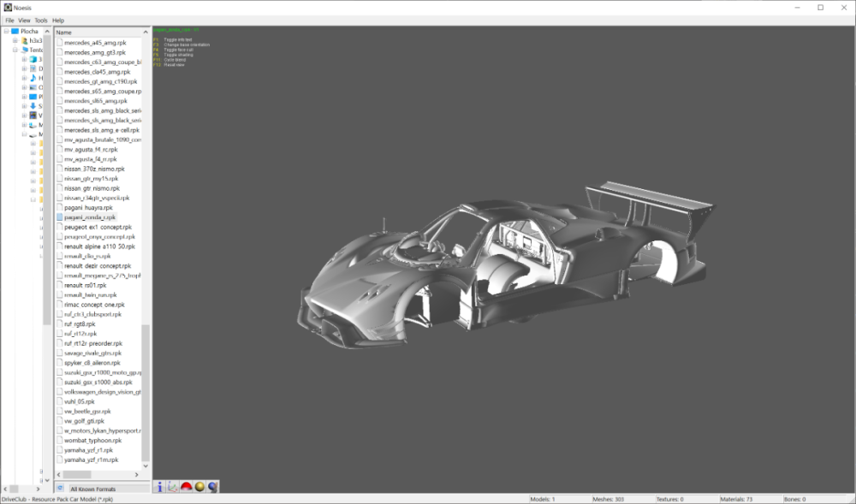
Task: Open the View menu
Action: pyautogui.click(x=24, y=21)
